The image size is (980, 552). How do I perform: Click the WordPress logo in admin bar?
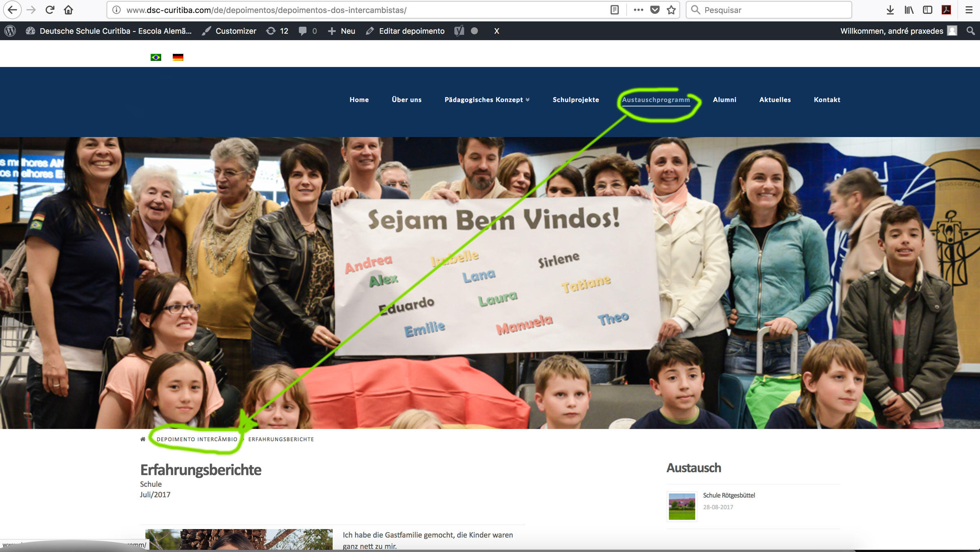point(10,31)
